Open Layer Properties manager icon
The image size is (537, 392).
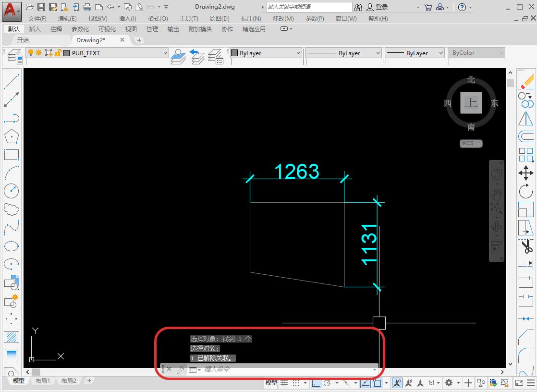pyautogui.click(x=13, y=56)
